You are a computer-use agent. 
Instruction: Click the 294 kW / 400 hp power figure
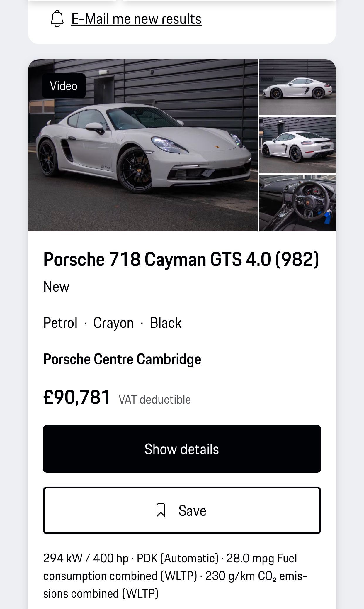coord(86,558)
